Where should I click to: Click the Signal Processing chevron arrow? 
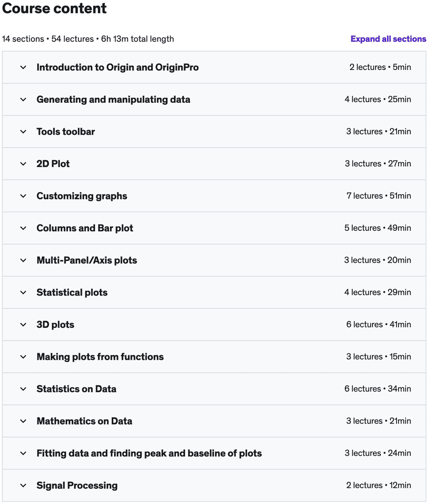tap(23, 485)
